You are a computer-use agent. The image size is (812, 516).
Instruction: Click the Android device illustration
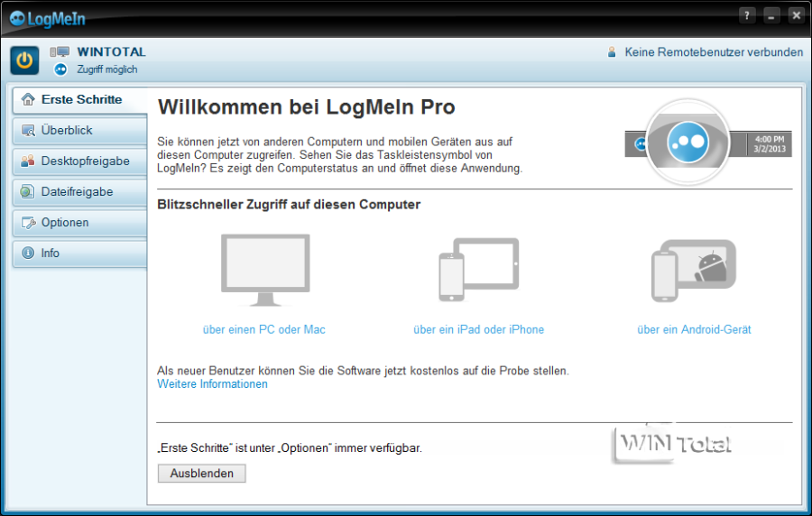coord(694,271)
